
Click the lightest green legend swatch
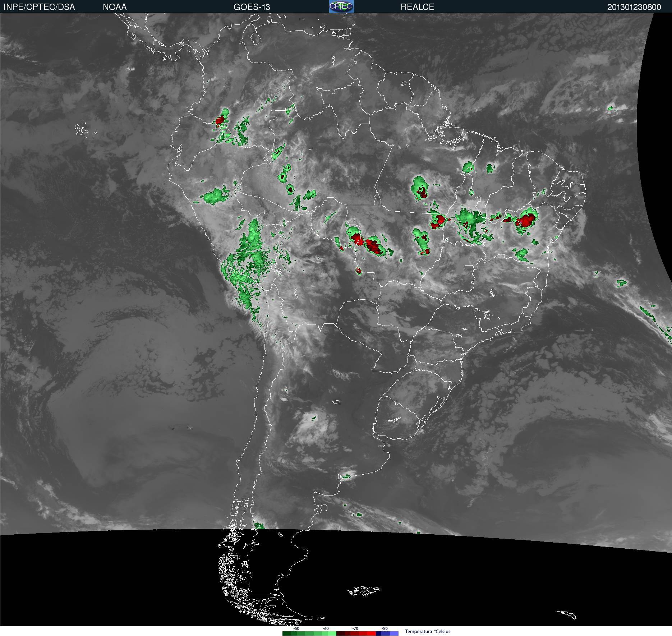point(332,633)
